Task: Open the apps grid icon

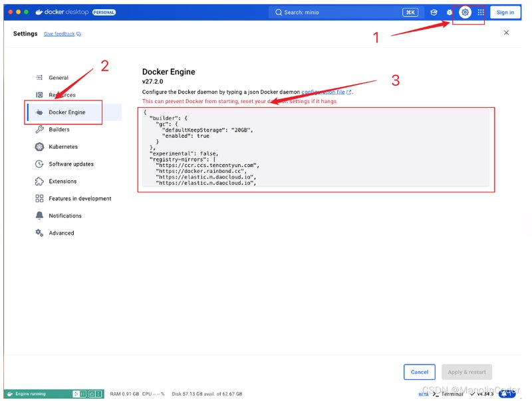Action: tap(481, 13)
